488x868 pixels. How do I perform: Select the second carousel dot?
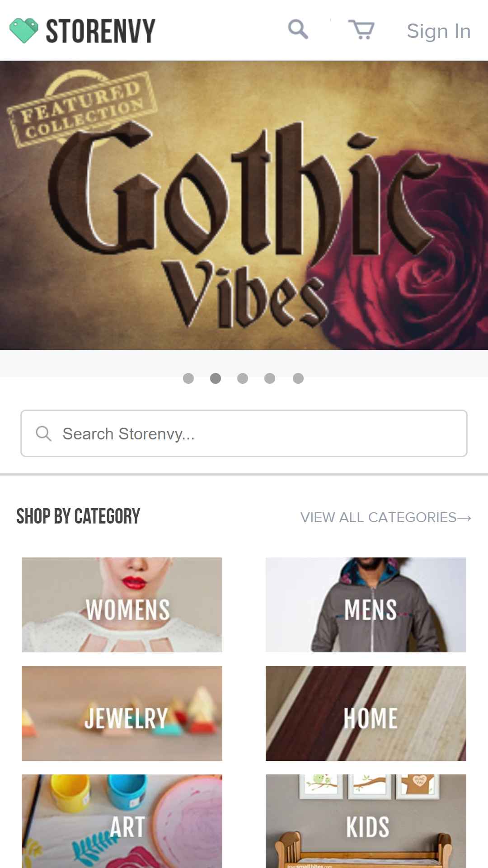(x=216, y=378)
